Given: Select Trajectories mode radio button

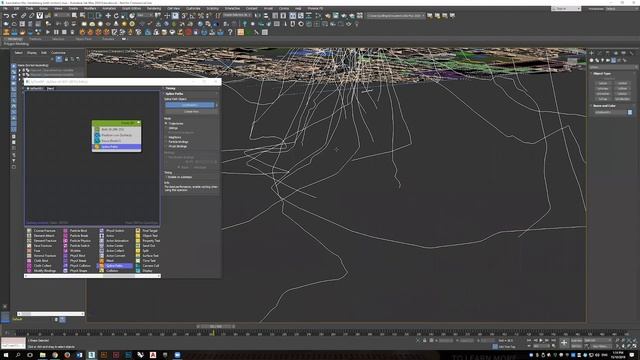Looking at the screenshot, I should (166, 123).
